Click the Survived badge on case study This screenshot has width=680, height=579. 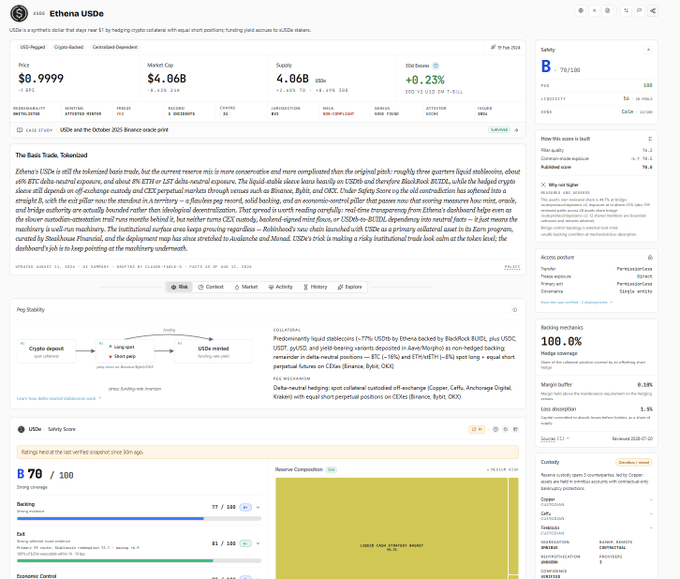pos(499,130)
